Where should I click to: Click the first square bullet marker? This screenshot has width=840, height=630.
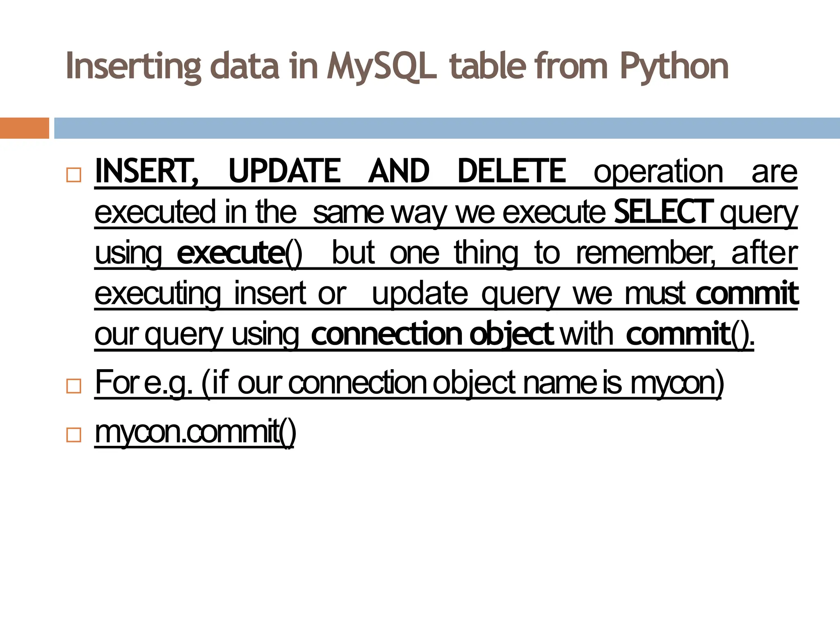(73, 175)
